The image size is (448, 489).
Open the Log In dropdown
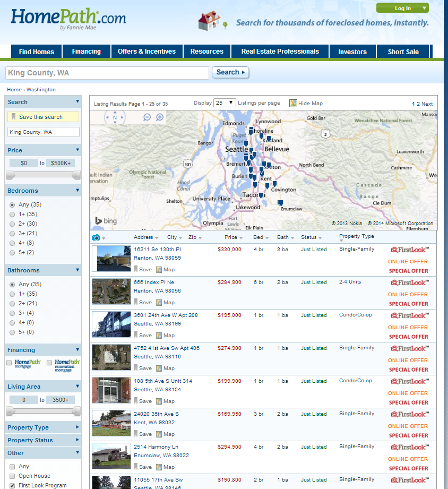point(402,8)
